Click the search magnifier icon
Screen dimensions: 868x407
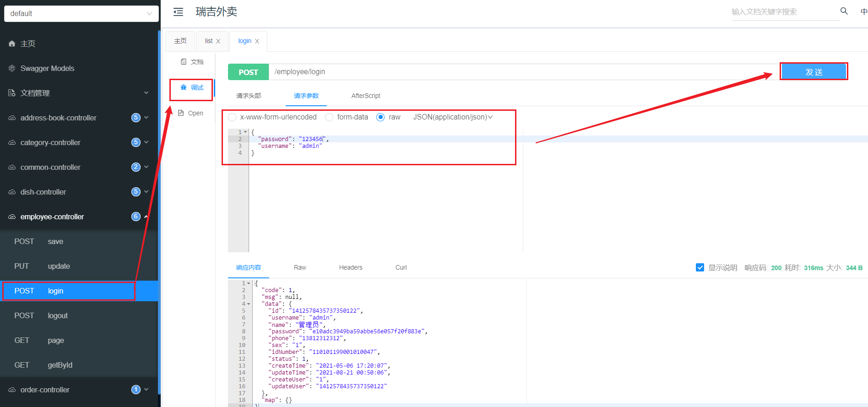pyautogui.click(x=844, y=11)
